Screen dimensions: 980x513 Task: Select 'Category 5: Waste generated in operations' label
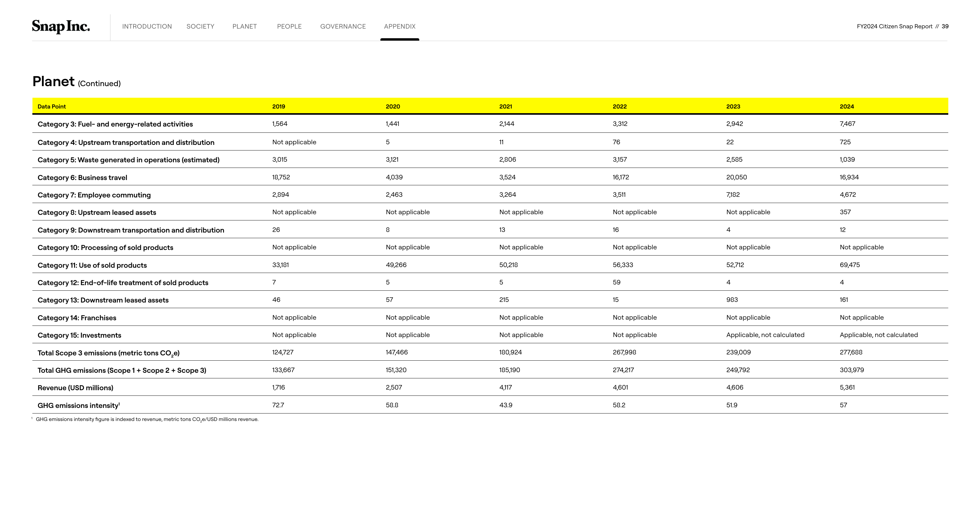click(x=128, y=160)
